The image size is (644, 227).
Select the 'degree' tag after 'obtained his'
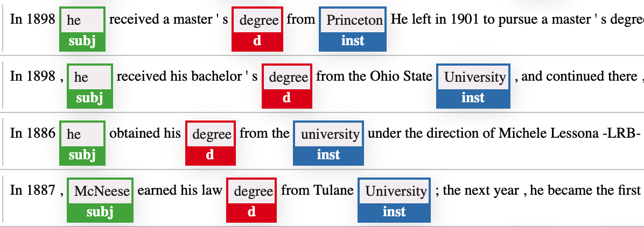[211, 143]
